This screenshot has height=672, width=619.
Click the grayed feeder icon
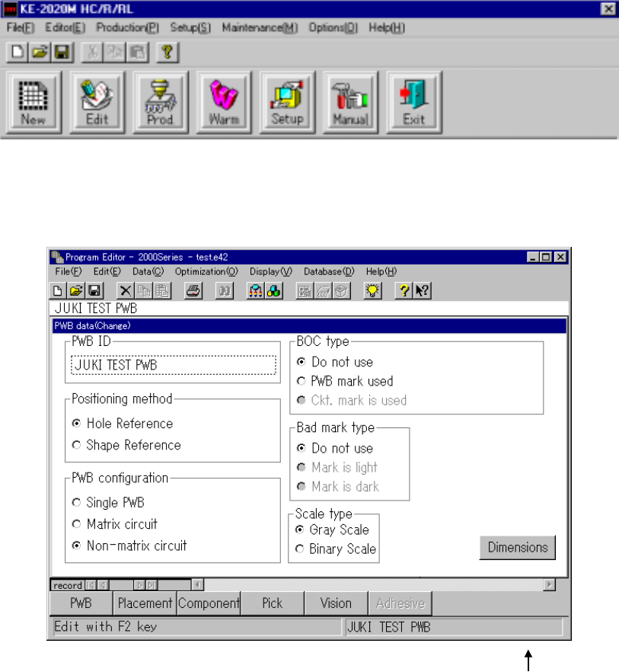tap(324, 290)
